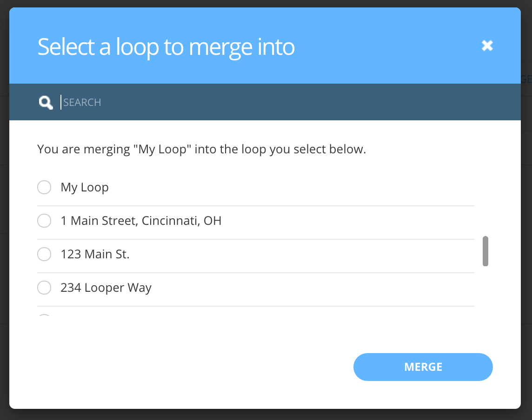The height and width of the screenshot is (420, 532).
Task: Confirm with the MERGE button
Action: point(423,367)
